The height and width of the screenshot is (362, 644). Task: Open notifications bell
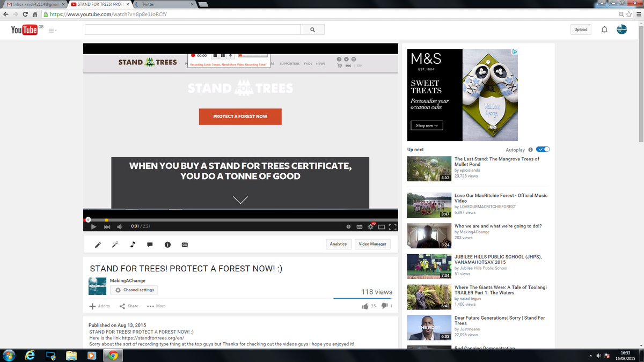(604, 29)
